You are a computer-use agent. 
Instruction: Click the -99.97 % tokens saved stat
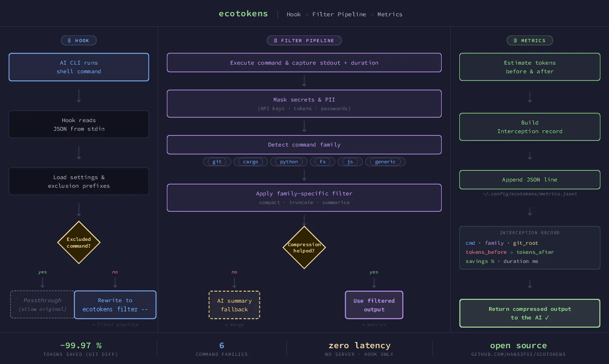[x=81, y=349]
